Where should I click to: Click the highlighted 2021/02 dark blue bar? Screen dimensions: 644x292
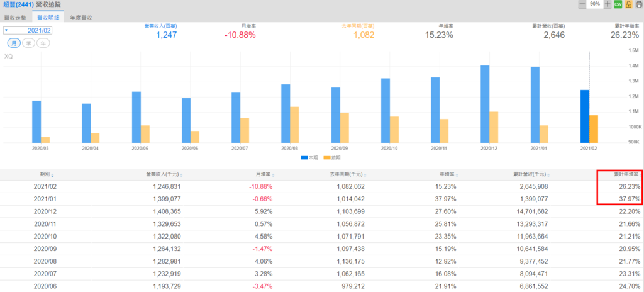click(585, 116)
